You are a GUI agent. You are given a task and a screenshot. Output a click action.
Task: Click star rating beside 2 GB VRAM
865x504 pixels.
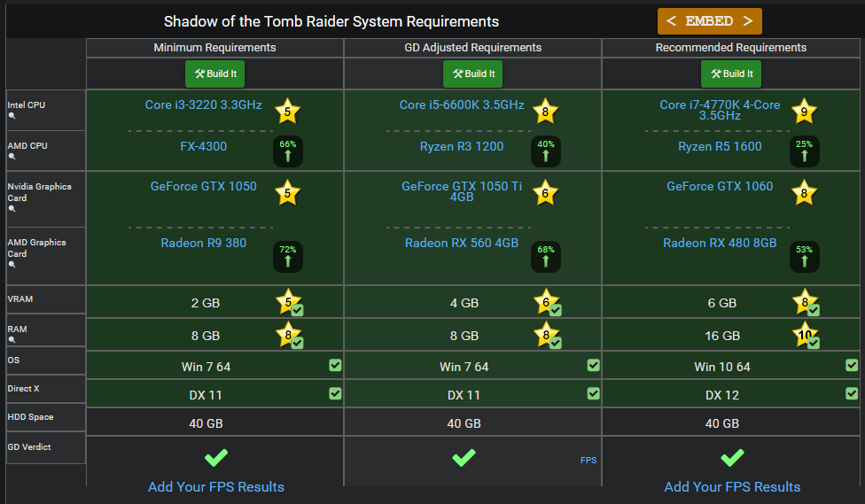(289, 302)
